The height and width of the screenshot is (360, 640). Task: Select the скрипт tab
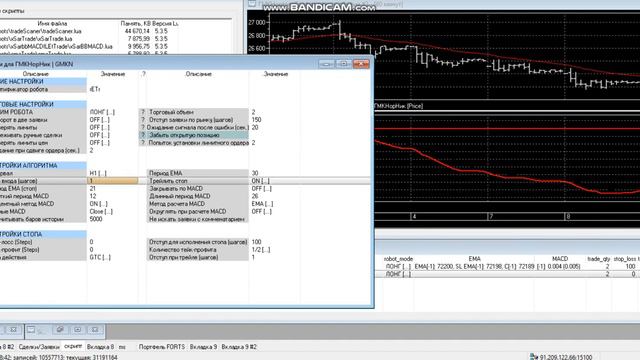coord(73,346)
